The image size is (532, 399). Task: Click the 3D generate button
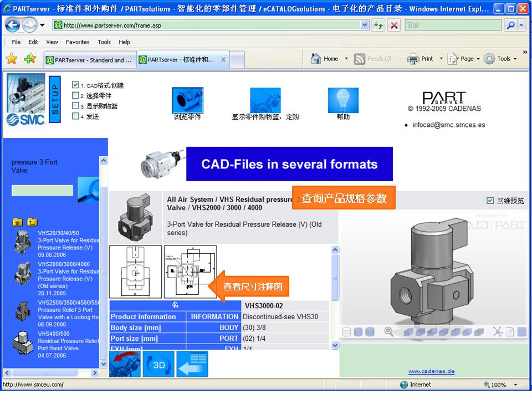coord(158,364)
